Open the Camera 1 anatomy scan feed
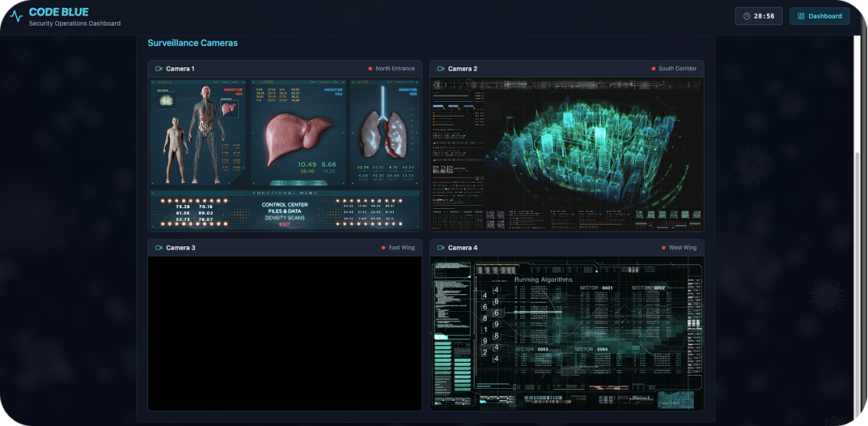 click(285, 154)
